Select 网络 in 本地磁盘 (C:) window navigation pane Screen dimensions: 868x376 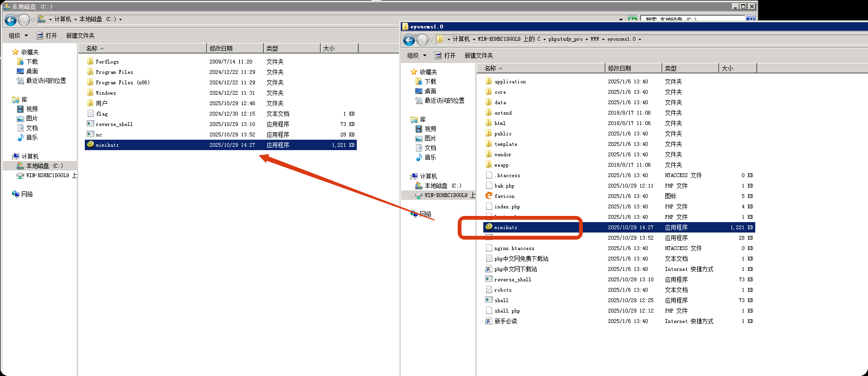[27, 194]
